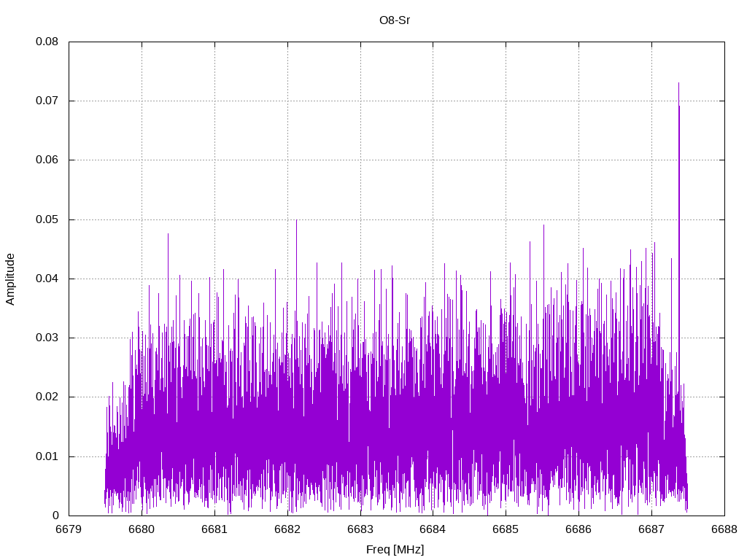The height and width of the screenshot is (560, 747).
Task: Click the x-axis tick label 6679
Action: 69,529
